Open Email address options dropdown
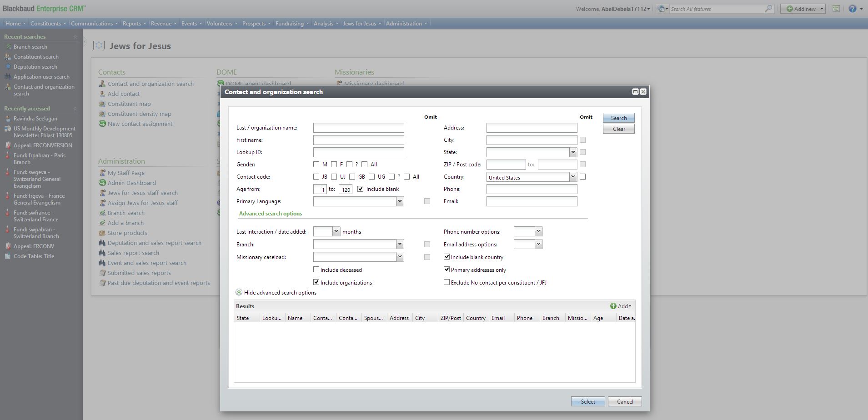The image size is (868, 420). coord(538,244)
